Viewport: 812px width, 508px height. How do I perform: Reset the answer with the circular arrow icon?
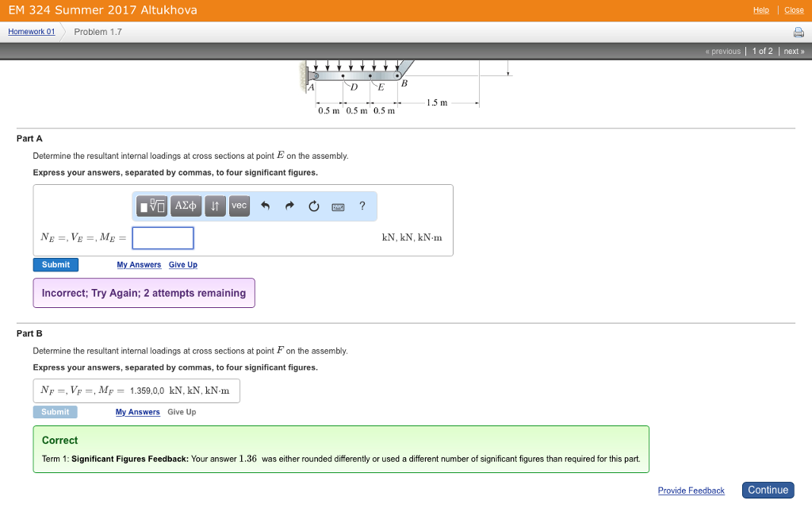(313, 206)
